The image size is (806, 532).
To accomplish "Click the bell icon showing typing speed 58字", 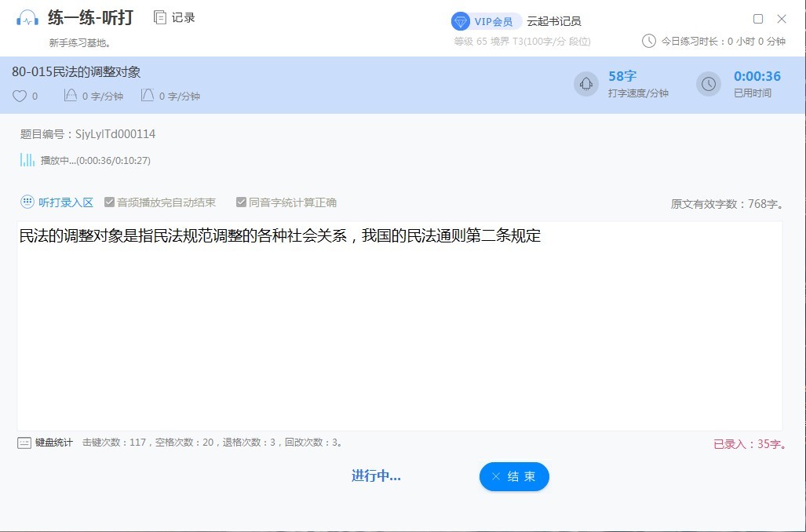I will (585, 83).
